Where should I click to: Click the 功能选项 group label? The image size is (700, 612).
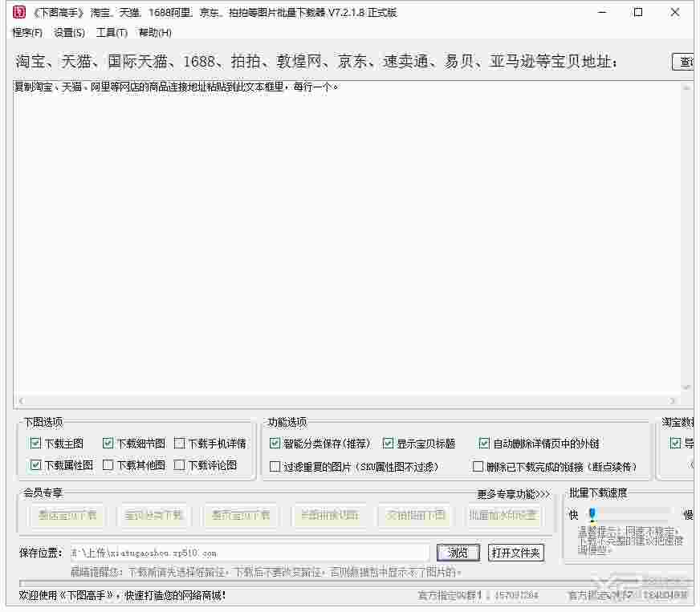[287, 422]
